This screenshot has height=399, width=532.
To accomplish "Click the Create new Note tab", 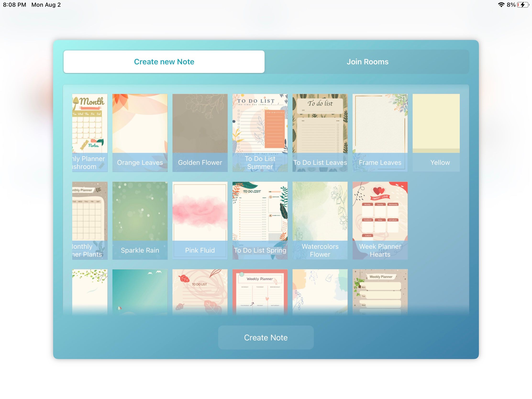I will pyautogui.click(x=164, y=62).
